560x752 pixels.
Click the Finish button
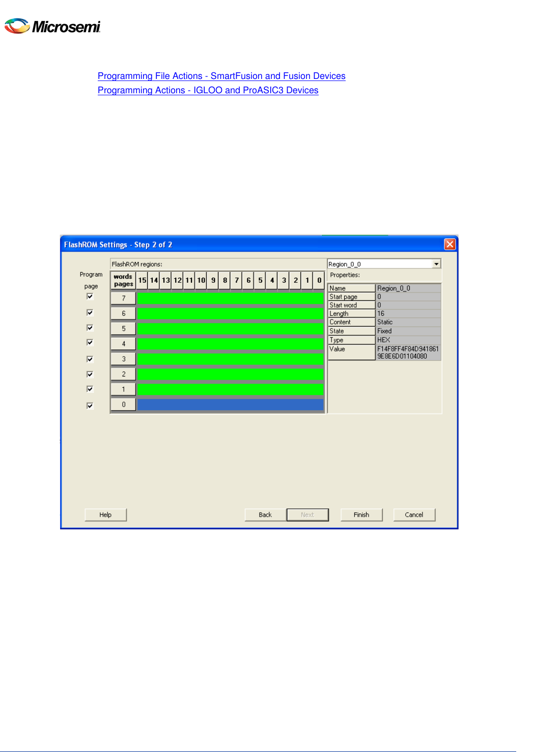[x=361, y=515]
